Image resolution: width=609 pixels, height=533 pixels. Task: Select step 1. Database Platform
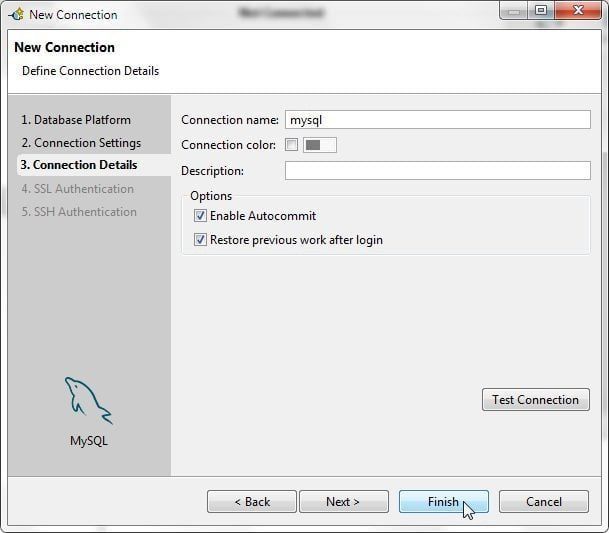click(76, 120)
